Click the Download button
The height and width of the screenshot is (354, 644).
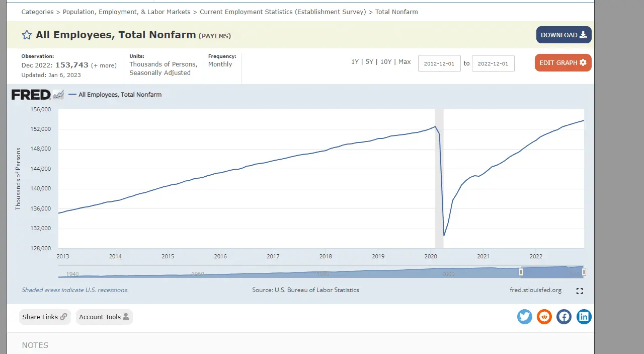tap(563, 35)
